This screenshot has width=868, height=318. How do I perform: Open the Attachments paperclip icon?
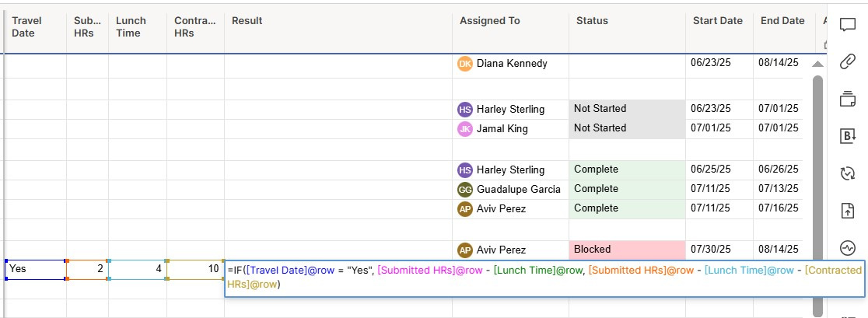(848, 61)
